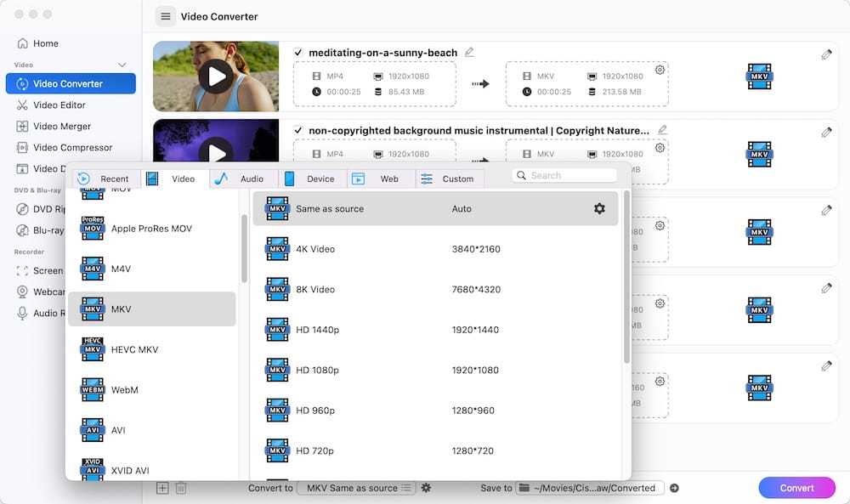The height and width of the screenshot is (504, 850).
Task: Click the format Search field
Action: tap(564, 176)
